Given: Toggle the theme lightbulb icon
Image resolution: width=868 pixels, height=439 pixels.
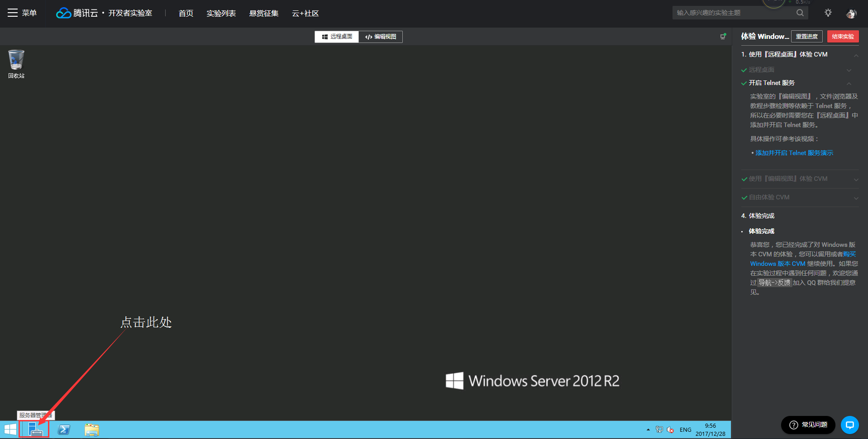Looking at the screenshot, I should 828,13.
